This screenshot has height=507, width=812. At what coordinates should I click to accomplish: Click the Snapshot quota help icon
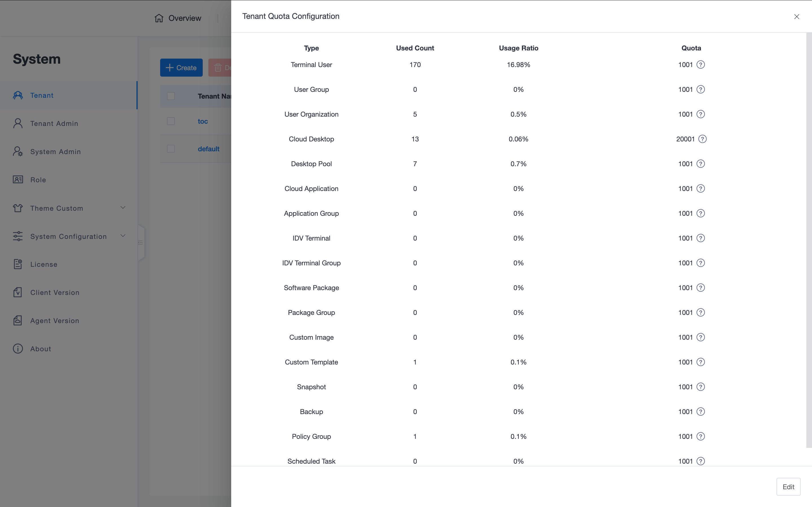pos(700,387)
